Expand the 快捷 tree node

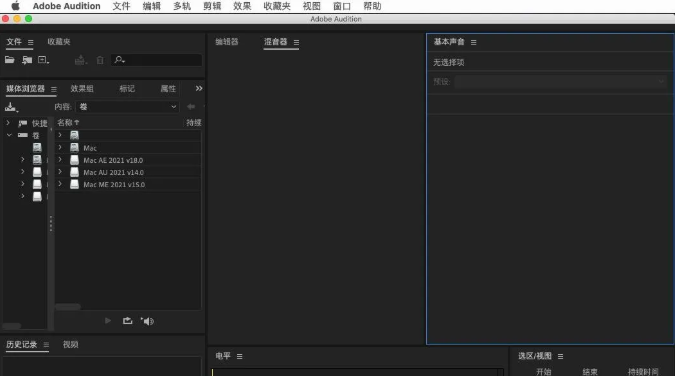[8, 123]
